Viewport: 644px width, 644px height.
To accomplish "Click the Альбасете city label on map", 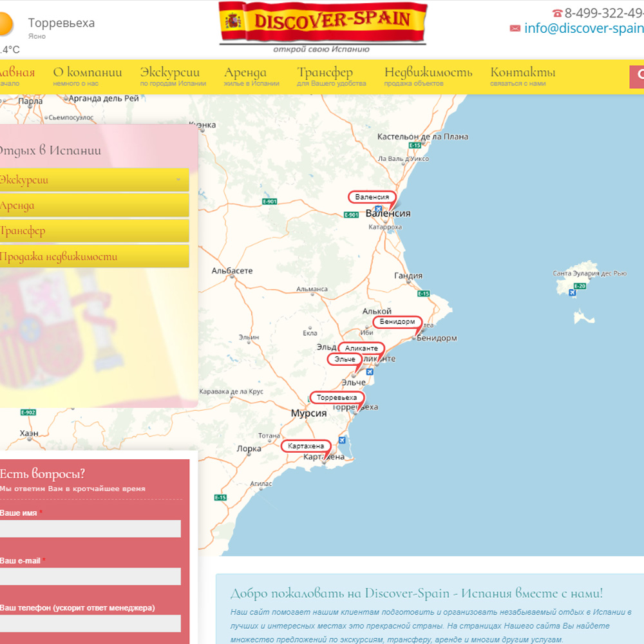I will (232, 270).
